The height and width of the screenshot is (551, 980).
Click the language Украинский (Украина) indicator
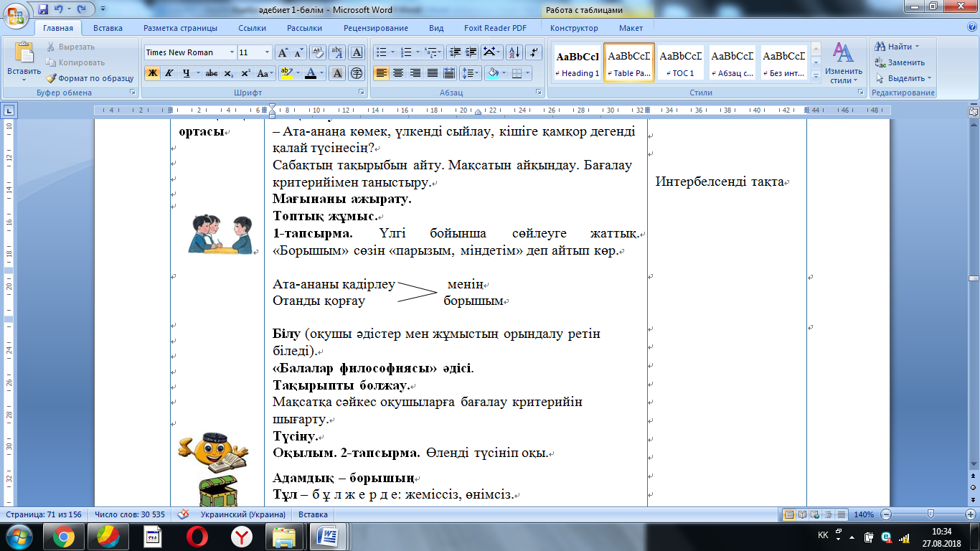coord(243,514)
